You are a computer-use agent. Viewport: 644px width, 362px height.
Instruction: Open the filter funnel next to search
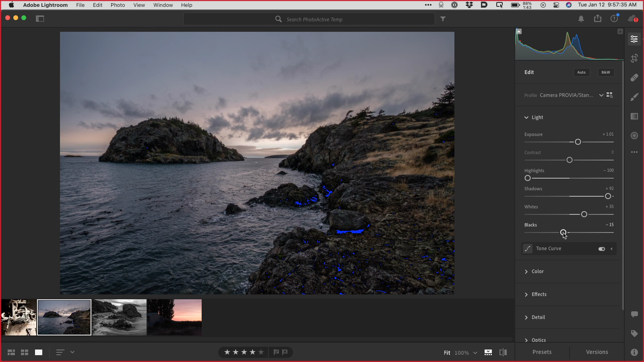pyautogui.click(x=443, y=19)
